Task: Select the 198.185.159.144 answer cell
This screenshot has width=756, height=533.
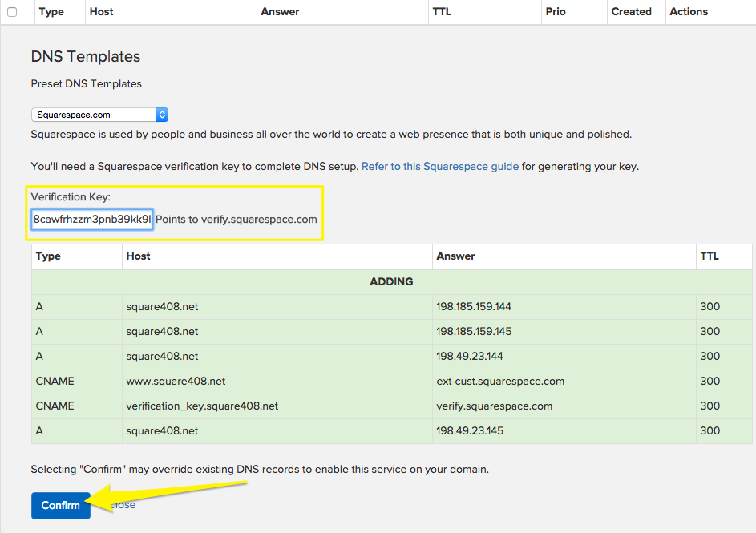Action: 474,306
